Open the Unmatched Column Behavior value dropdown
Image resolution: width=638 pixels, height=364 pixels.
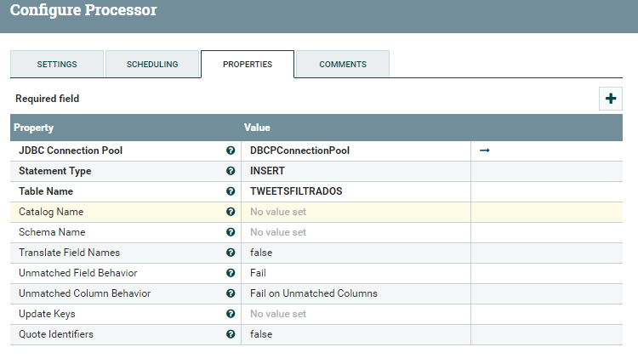pyautogui.click(x=314, y=293)
